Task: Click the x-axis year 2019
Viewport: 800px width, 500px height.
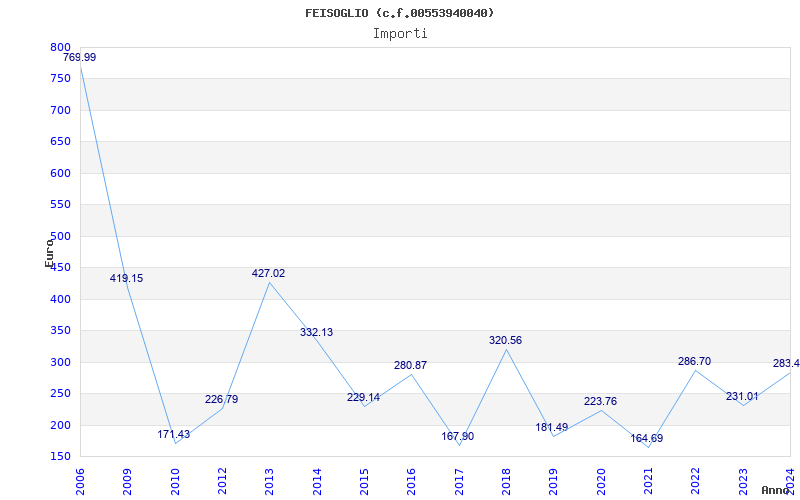Action: (x=554, y=482)
